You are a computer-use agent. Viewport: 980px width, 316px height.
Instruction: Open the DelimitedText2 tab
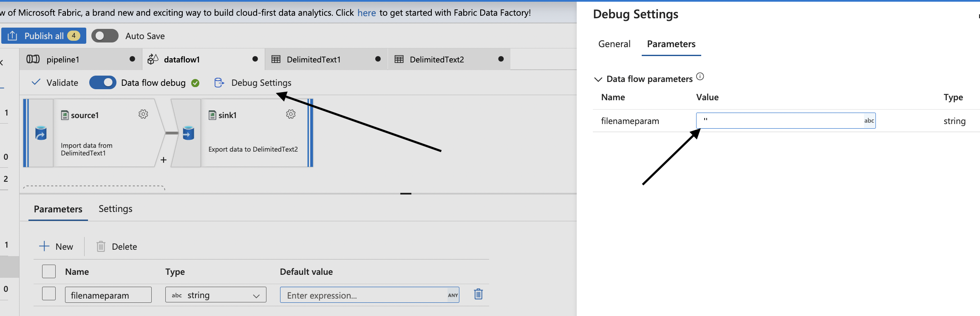coord(436,59)
